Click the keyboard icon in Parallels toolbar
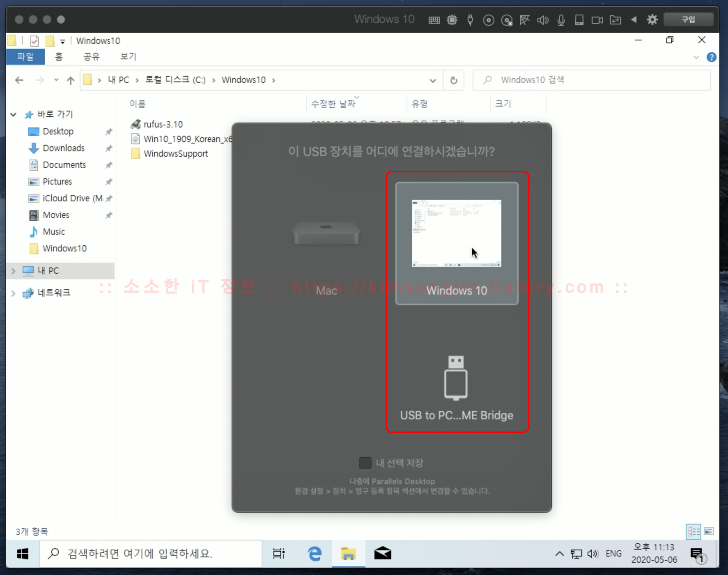The image size is (728, 575). tap(434, 20)
